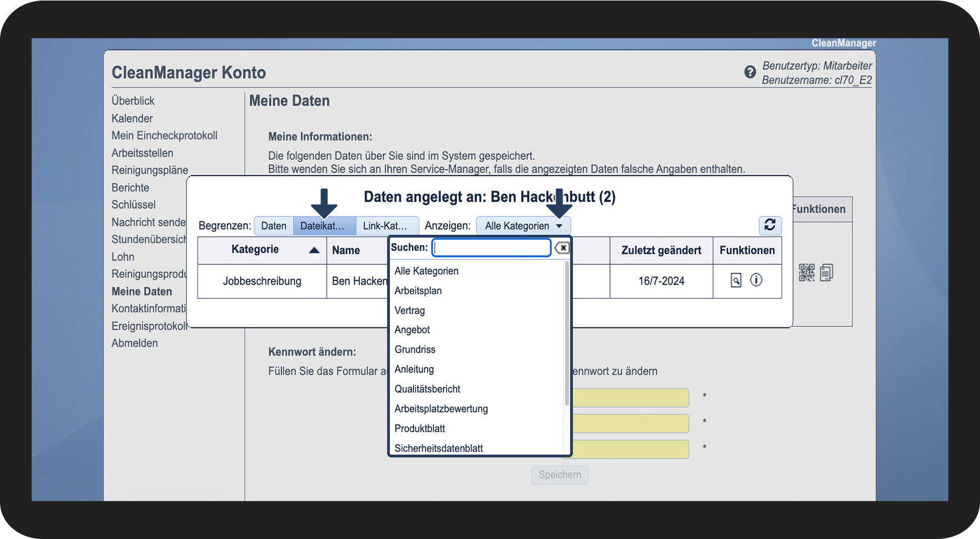Click the info icon in Funktionen column
The image size is (980, 539).
tap(756, 280)
